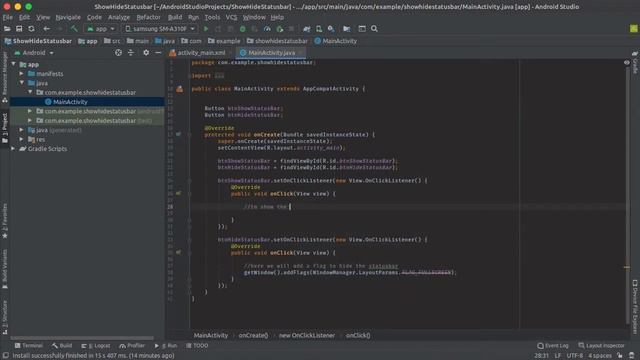Click the override gutter icon beside onCreate
Viewport: 640px width, 360px height.
coord(178,134)
